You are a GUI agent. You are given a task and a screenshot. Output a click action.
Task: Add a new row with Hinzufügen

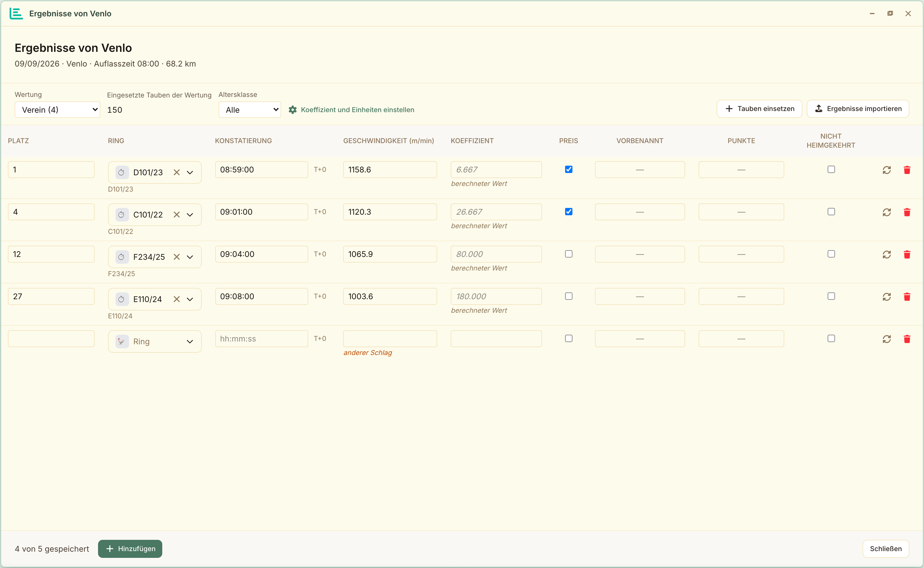point(130,549)
